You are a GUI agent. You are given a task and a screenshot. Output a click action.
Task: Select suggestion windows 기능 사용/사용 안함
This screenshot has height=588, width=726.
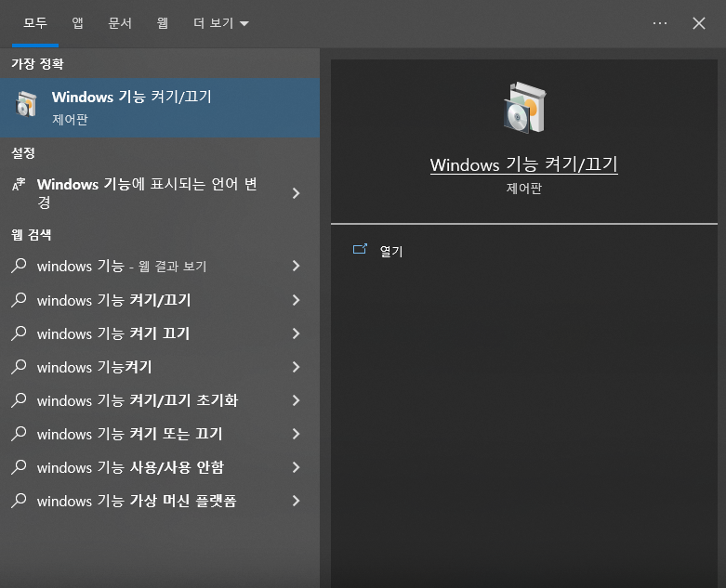[160, 467]
